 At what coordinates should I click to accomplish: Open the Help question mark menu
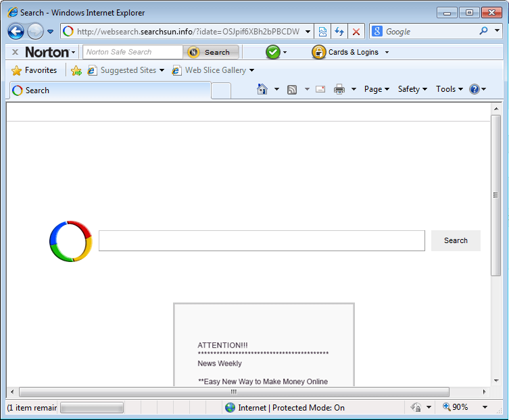477,89
